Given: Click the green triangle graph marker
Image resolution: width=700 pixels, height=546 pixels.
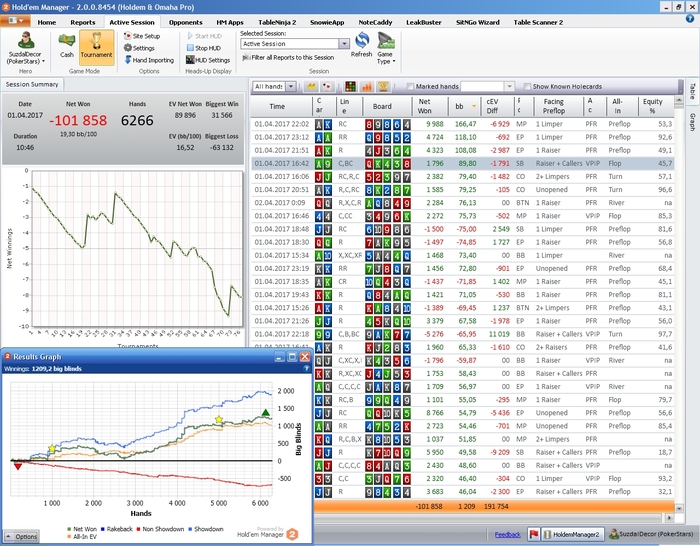Looking at the screenshot, I should click(x=266, y=413).
